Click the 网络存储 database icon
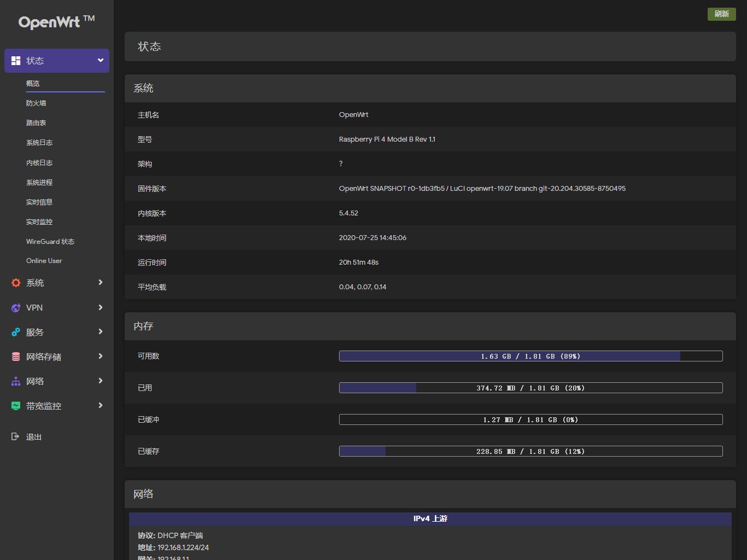747x560 pixels. [x=16, y=357]
